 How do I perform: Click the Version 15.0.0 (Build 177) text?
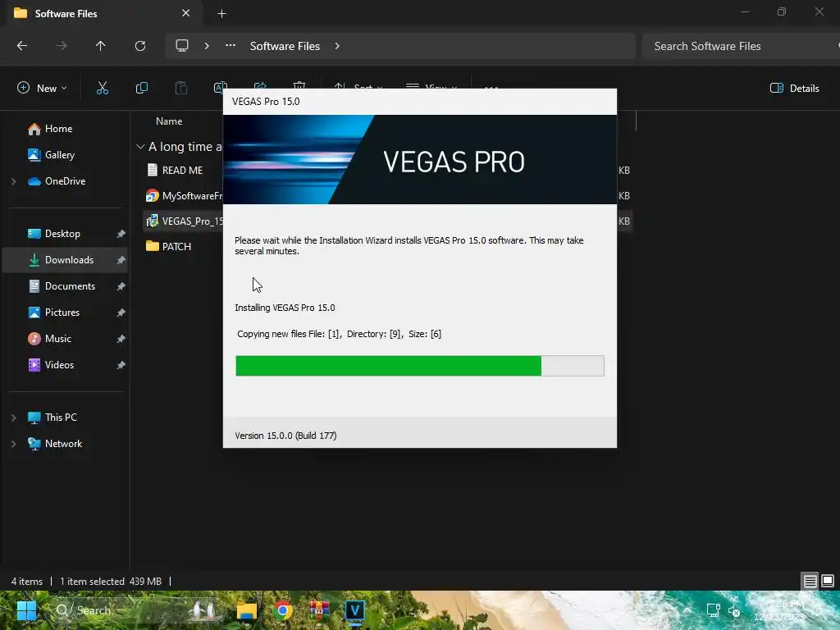(285, 436)
